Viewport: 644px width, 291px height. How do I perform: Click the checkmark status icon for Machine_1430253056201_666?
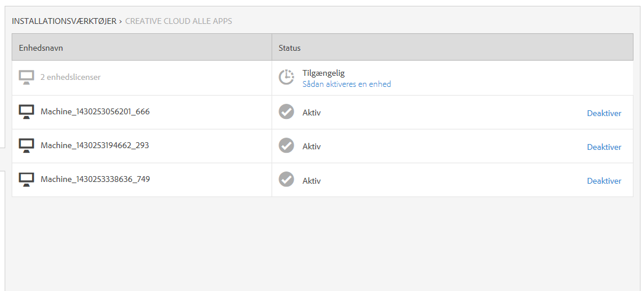pos(286,112)
